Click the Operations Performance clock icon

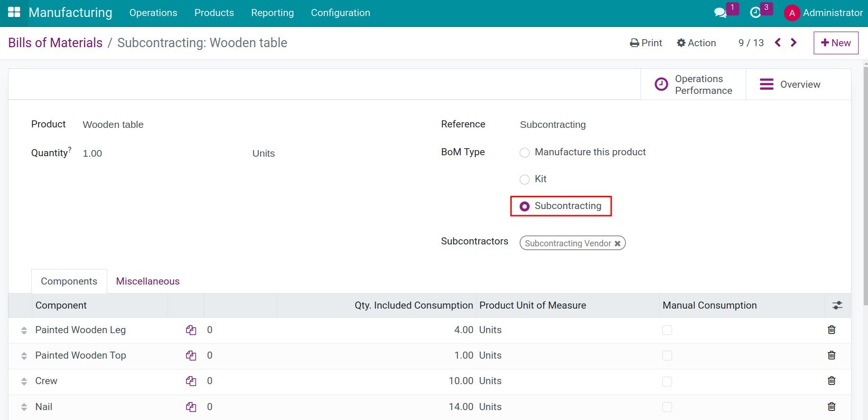click(x=661, y=84)
